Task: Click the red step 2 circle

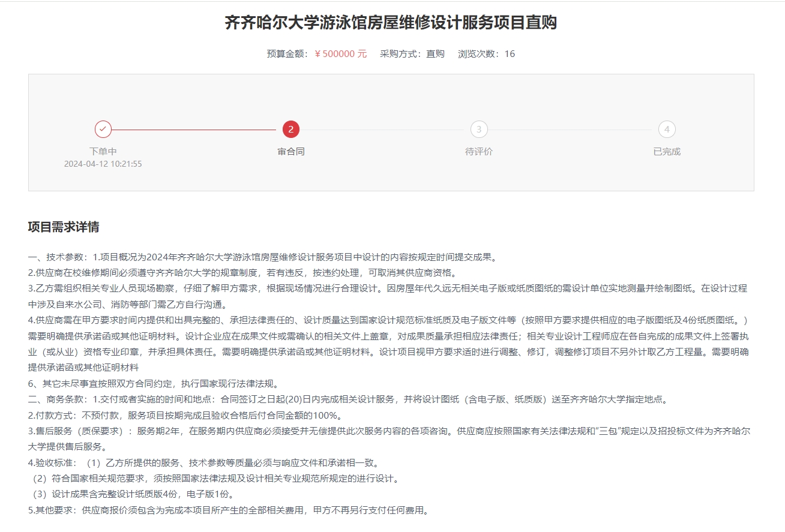Action: pos(291,130)
